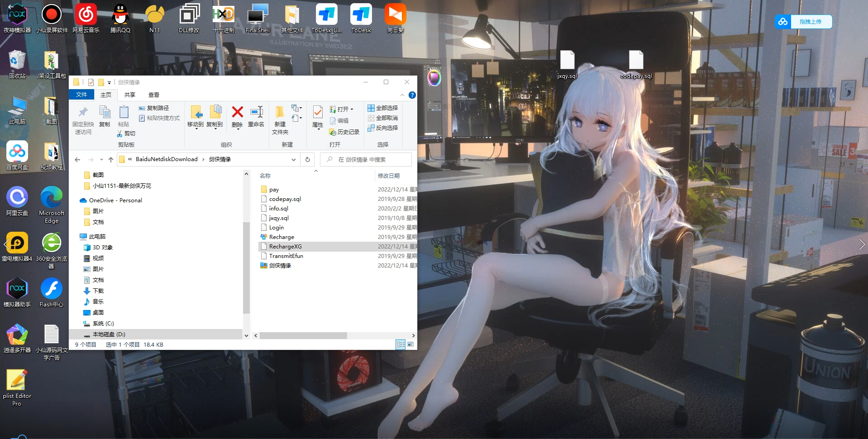Navigate back with the back arrow
The width and height of the screenshot is (868, 439).
(77, 159)
